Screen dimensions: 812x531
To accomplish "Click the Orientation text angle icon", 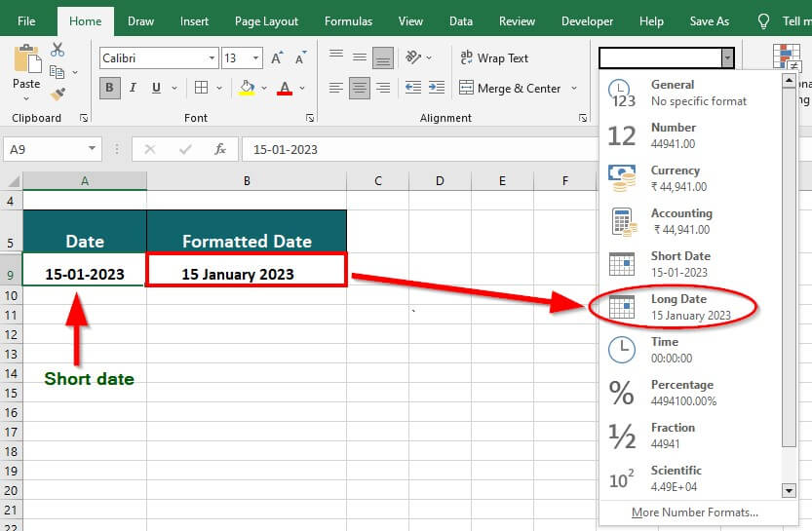I will (414, 58).
